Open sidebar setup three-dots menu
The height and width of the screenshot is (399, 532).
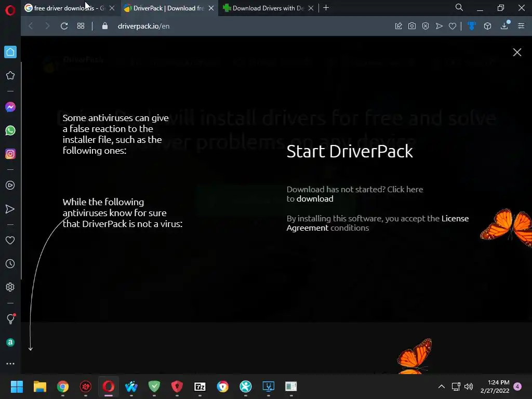coord(10,364)
